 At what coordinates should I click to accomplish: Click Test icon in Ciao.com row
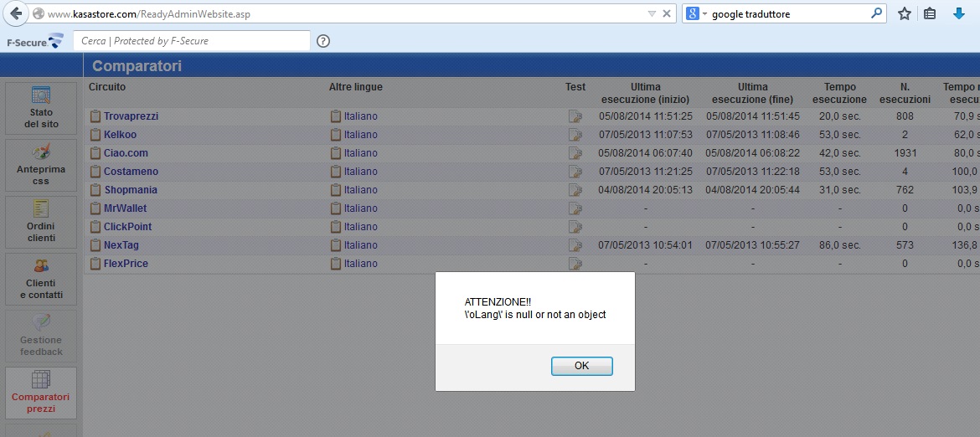pyautogui.click(x=575, y=153)
